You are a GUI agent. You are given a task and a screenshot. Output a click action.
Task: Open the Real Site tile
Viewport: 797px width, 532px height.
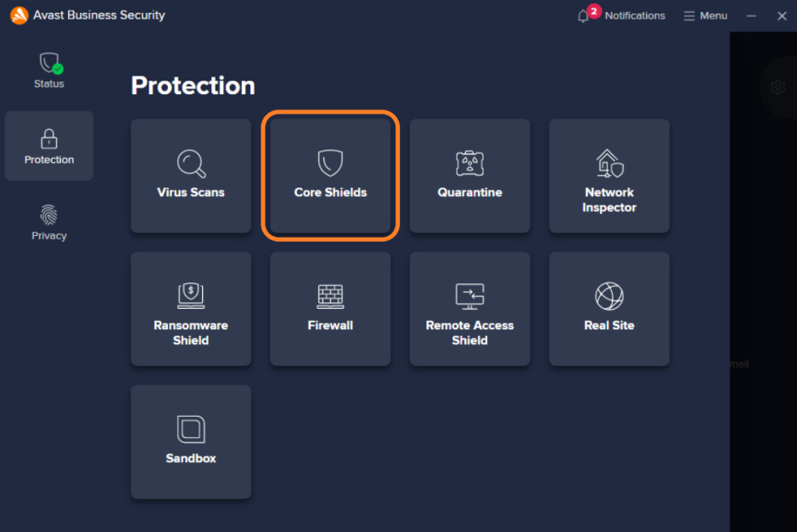(609, 309)
